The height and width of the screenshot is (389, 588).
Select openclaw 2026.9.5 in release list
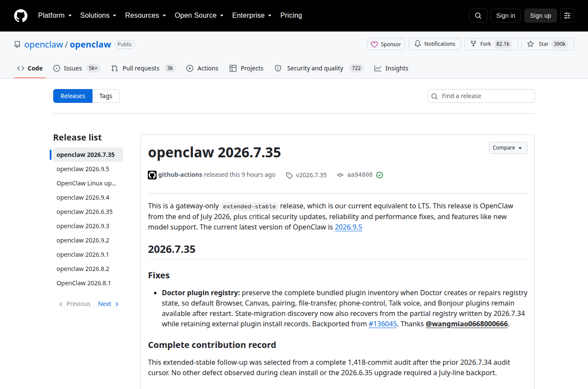coord(88,169)
